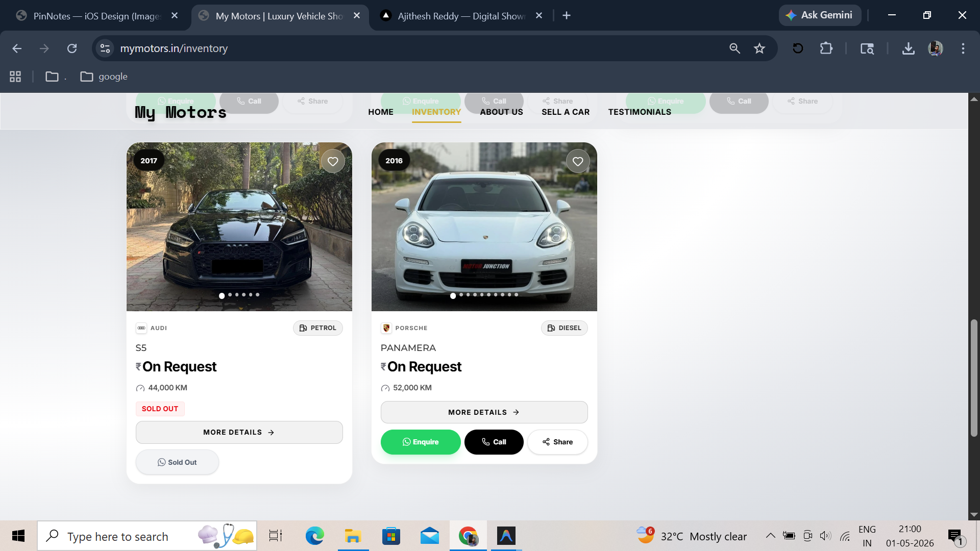Click Ask Gemini button
The width and height of the screenshot is (980, 551).
click(820, 15)
